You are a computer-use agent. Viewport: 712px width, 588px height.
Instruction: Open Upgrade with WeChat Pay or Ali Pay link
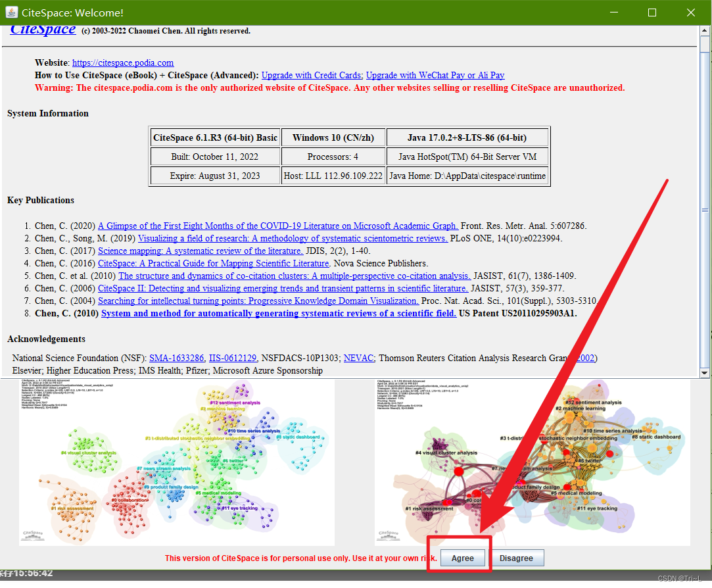[x=435, y=76]
